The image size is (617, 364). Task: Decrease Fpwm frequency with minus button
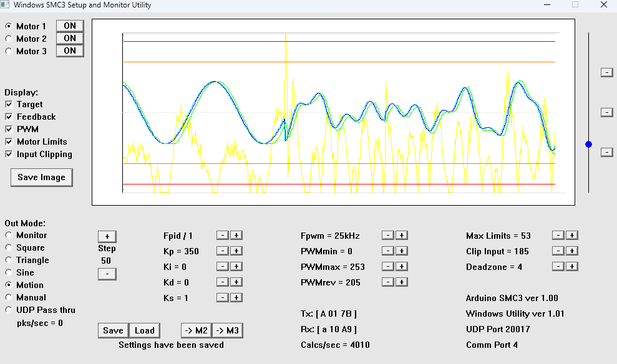point(387,236)
